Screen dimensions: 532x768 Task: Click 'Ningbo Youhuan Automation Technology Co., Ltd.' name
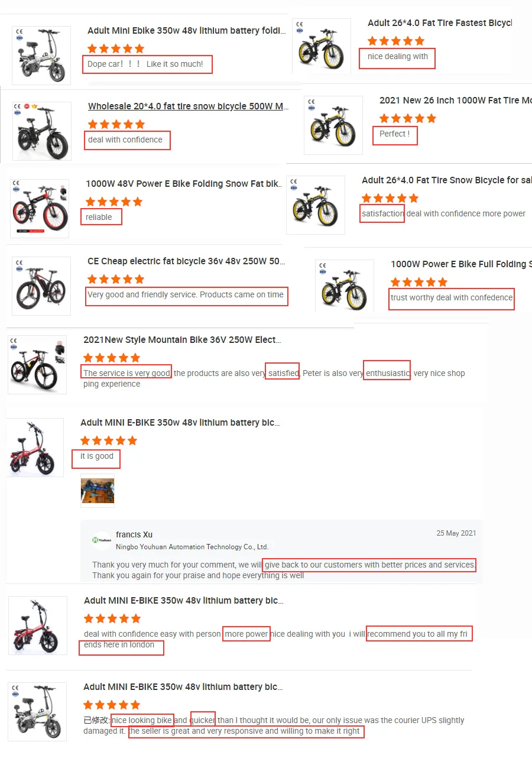[192, 547]
